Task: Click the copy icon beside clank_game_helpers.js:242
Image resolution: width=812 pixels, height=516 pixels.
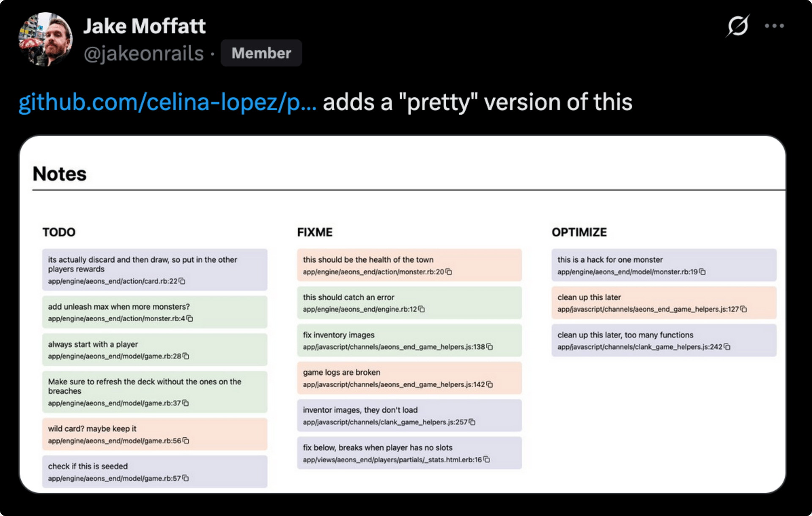Action: coord(727,347)
